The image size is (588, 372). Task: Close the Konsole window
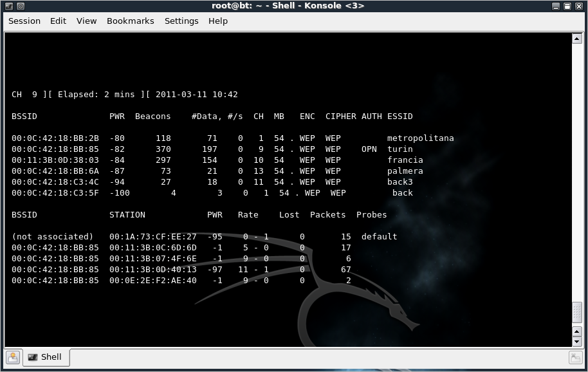(579, 6)
